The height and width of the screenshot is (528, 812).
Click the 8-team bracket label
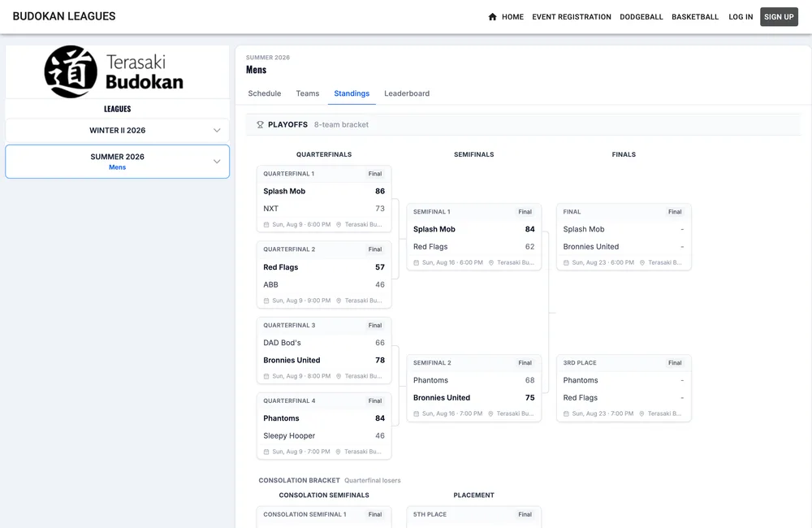click(341, 125)
